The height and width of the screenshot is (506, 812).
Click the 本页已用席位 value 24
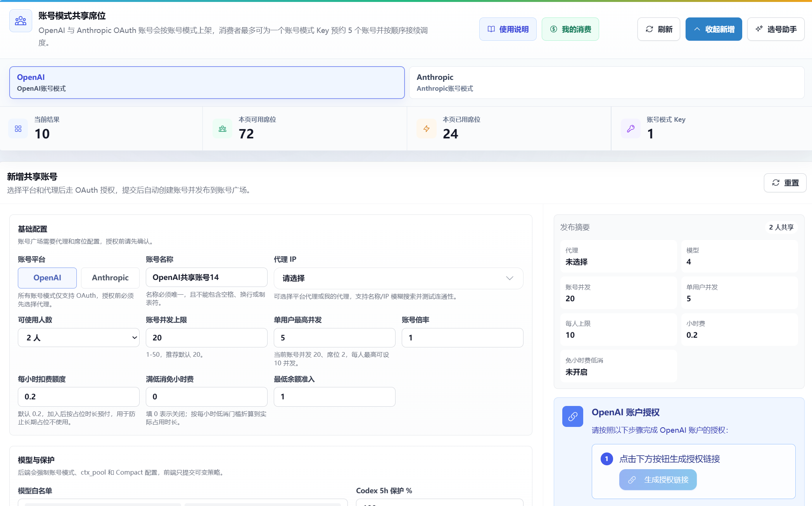pos(451,134)
